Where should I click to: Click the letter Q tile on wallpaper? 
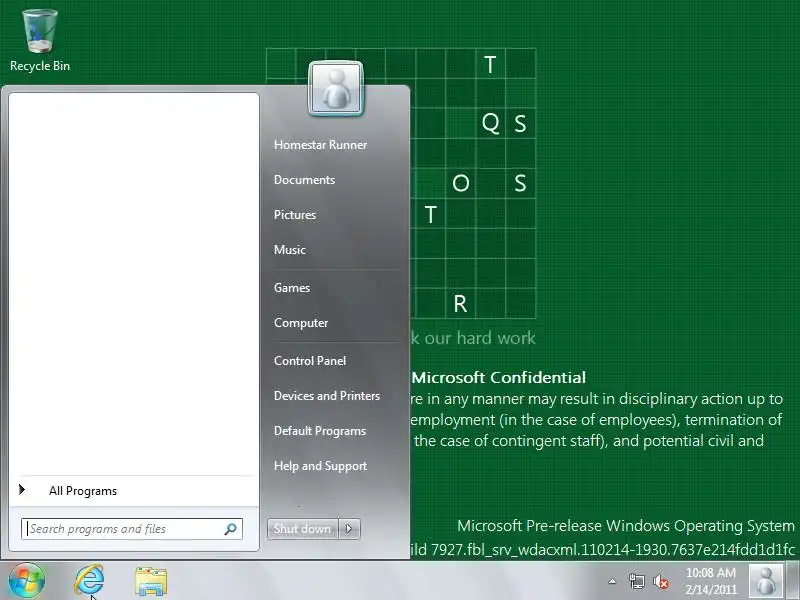coord(490,123)
